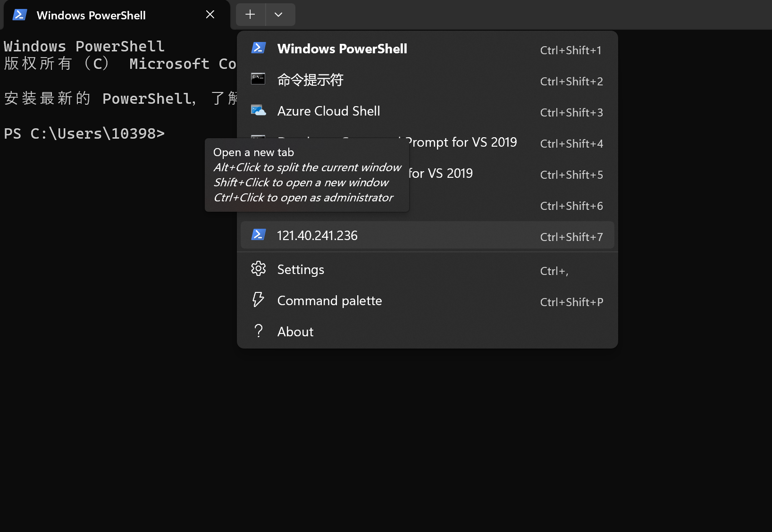
Task: Click the Ctrl+, shortcut label for Settings
Action: coord(554,271)
